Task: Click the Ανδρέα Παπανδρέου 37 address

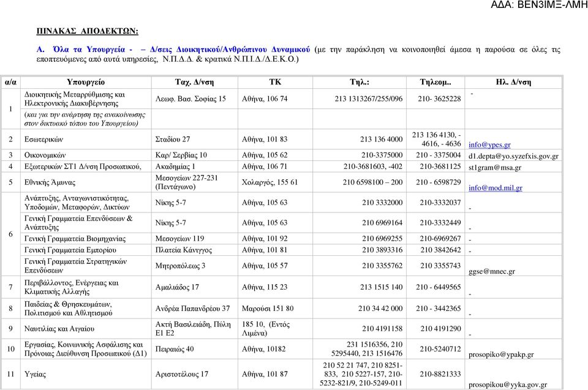Action: (192, 309)
